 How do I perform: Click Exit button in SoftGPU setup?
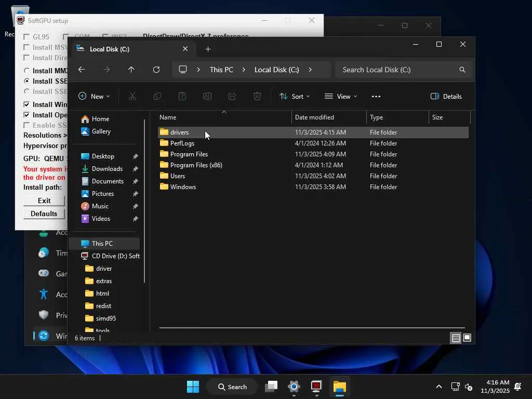(44, 201)
